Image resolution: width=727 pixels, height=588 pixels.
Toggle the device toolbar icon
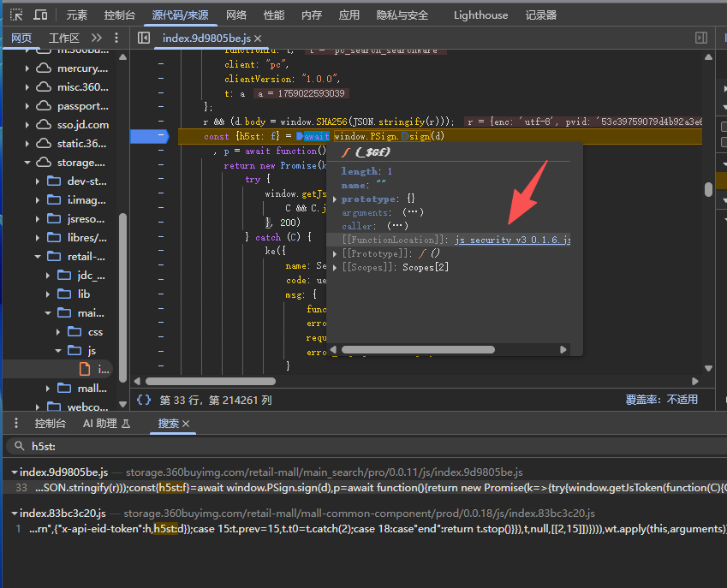(40, 15)
